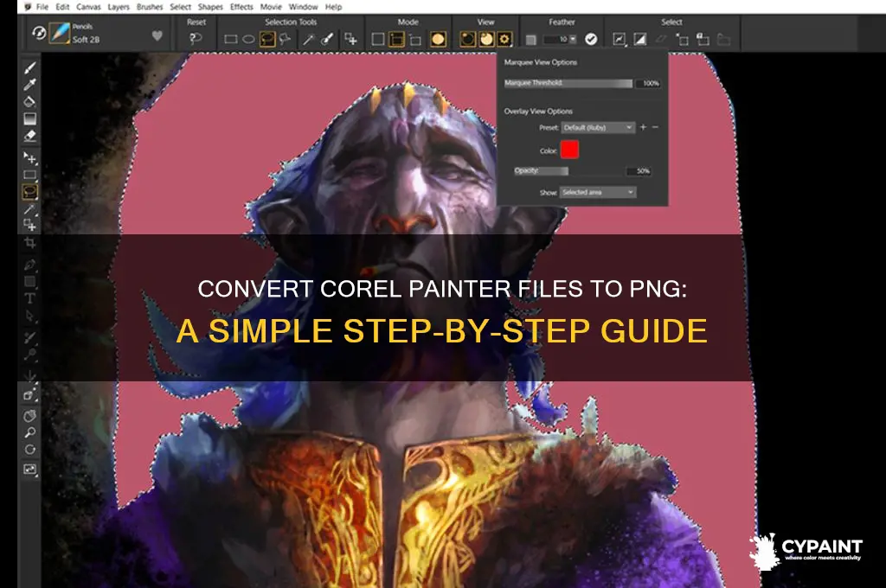Screen dimensions: 886x588
Task: Toggle Add to Selection mode
Action: pyautogui.click(x=396, y=39)
